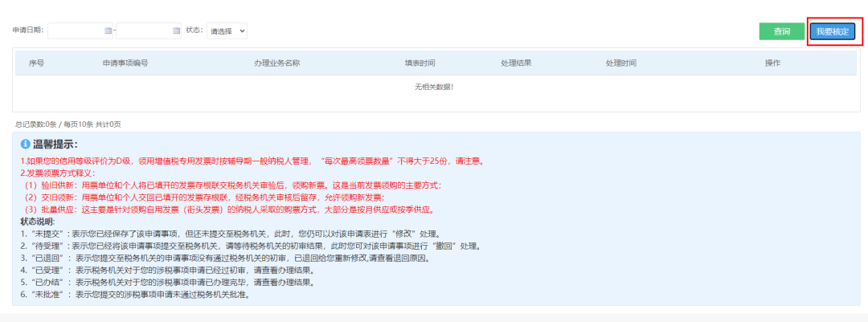Focus the start 申请日期 input field

[80, 31]
